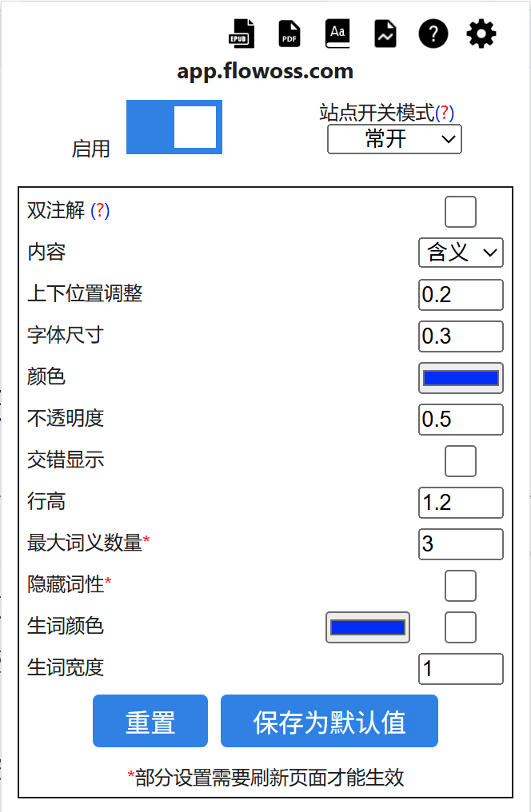The image size is (531, 812).
Task: Tick the 隐藏词性 checkbox
Action: click(461, 586)
